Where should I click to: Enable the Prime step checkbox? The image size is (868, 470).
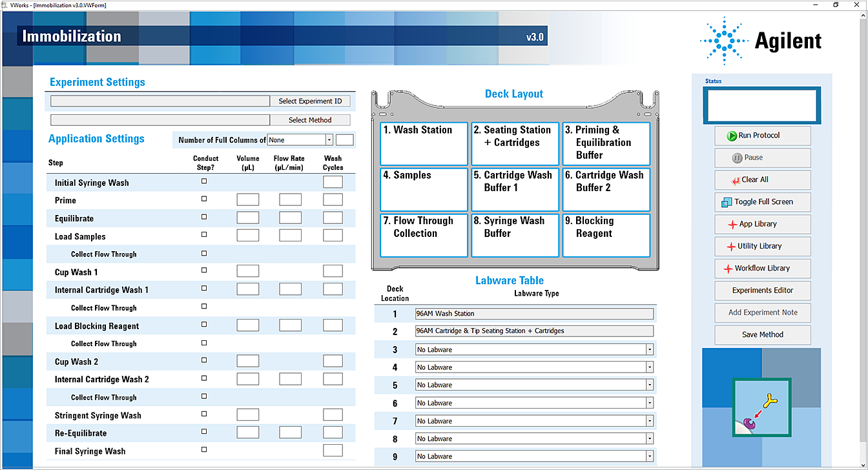pyautogui.click(x=205, y=199)
